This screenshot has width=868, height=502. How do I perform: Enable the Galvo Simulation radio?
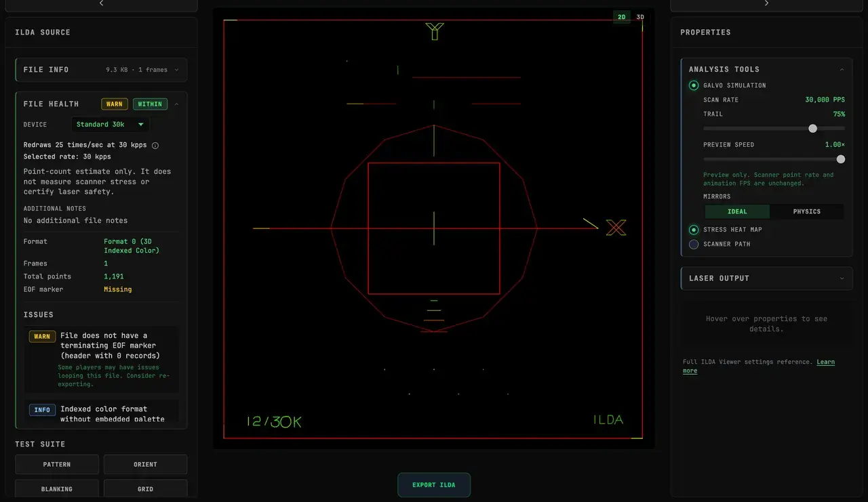point(694,85)
